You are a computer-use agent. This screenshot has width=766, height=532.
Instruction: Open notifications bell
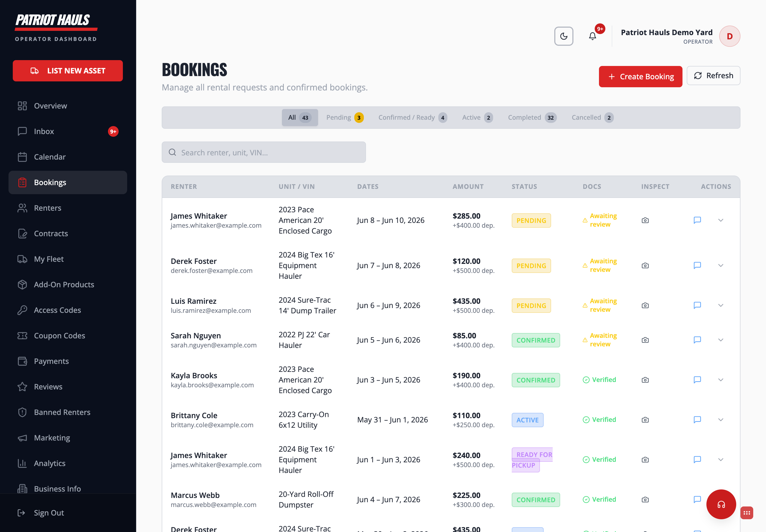[592, 36]
